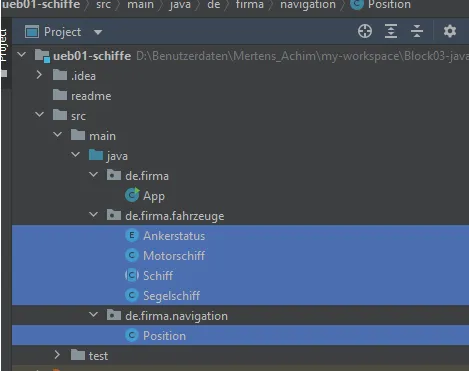The image size is (469, 371).
Task: Open the Project view dropdown arrow
Action: click(x=98, y=32)
